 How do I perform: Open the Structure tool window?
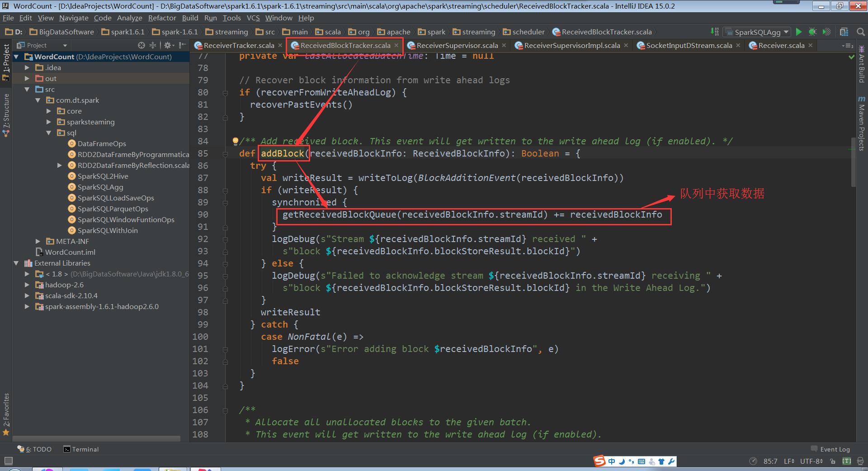(x=6, y=115)
